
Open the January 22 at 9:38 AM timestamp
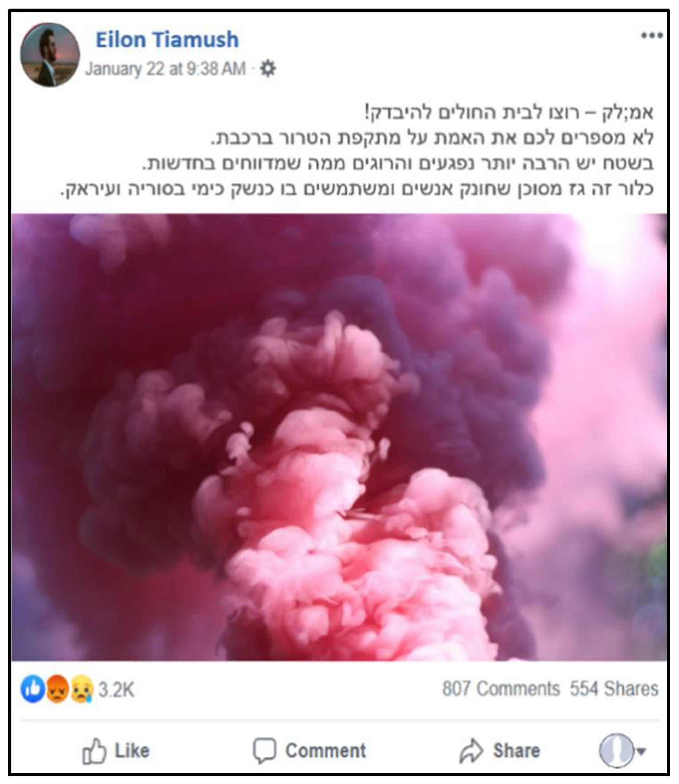[x=165, y=69]
